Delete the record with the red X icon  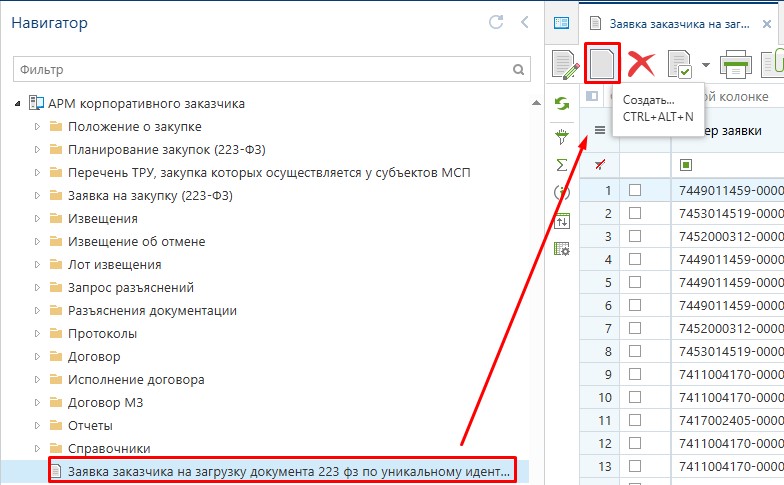tap(642, 64)
